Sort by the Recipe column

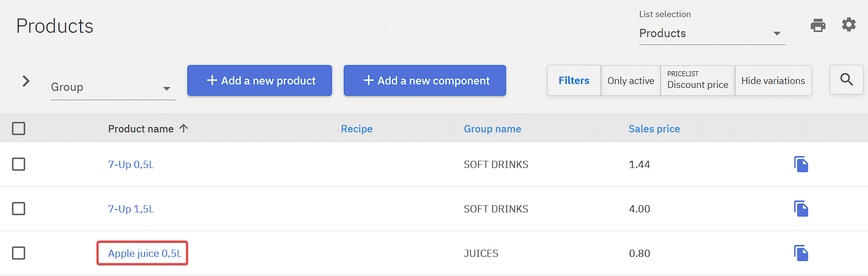[x=356, y=129]
